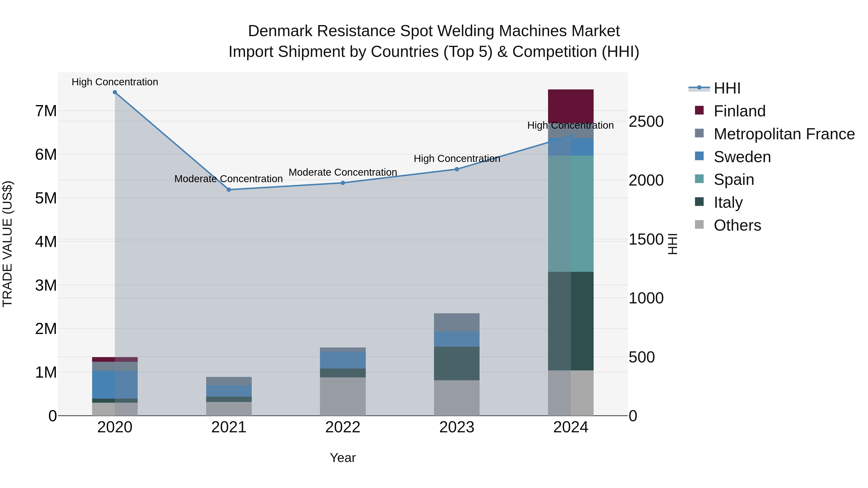Click the Spain teal legend swatch
Viewport: 868px width, 488px height.
click(699, 179)
